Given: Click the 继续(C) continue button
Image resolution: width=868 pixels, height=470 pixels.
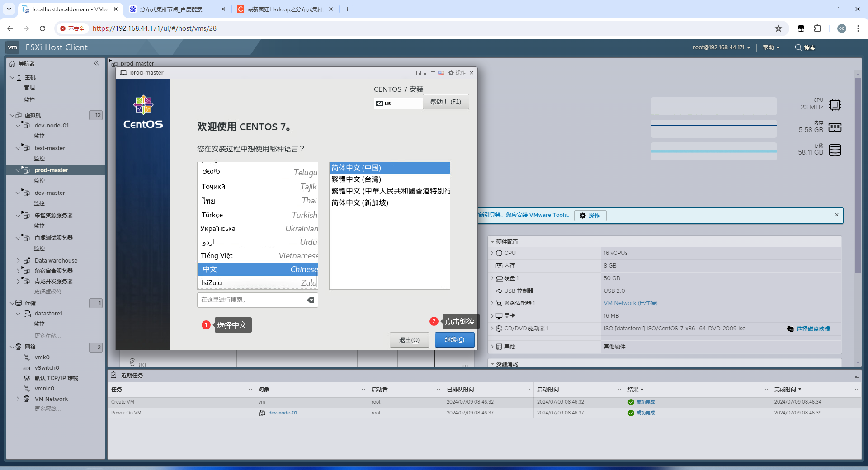Looking at the screenshot, I should coord(454,340).
